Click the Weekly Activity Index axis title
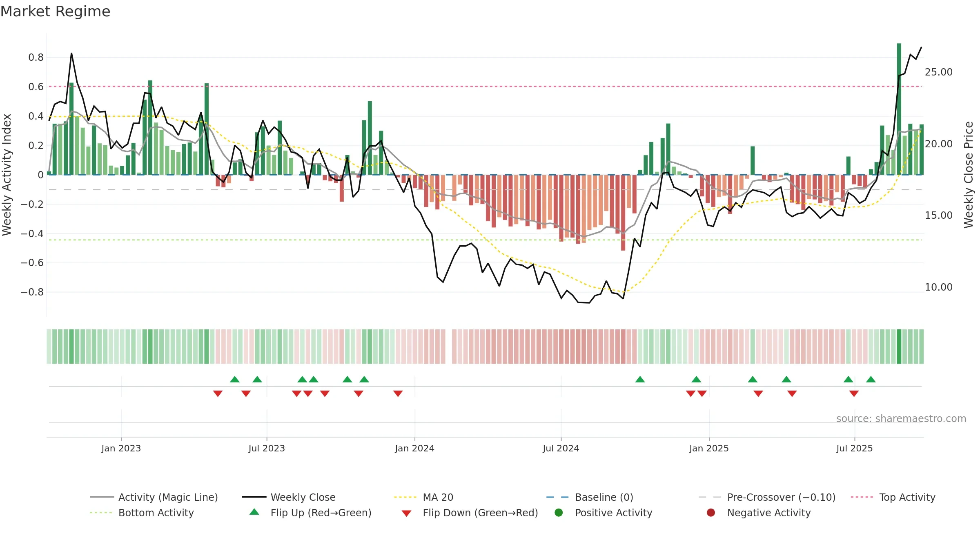This screenshot has height=551, width=980. click(7, 175)
